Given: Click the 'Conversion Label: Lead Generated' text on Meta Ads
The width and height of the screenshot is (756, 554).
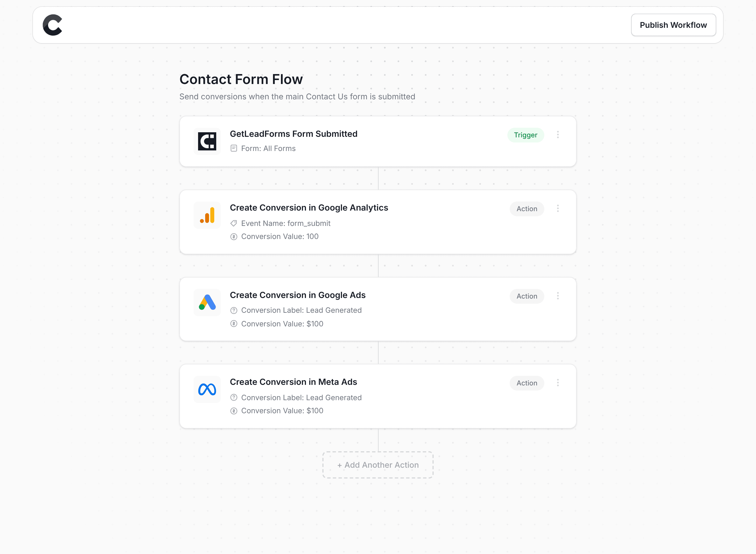Looking at the screenshot, I should [x=301, y=397].
